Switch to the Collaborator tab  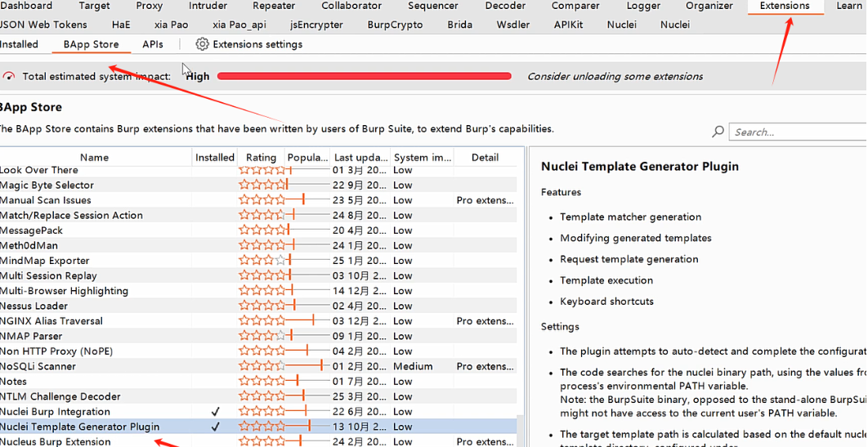[x=351, y=6]
